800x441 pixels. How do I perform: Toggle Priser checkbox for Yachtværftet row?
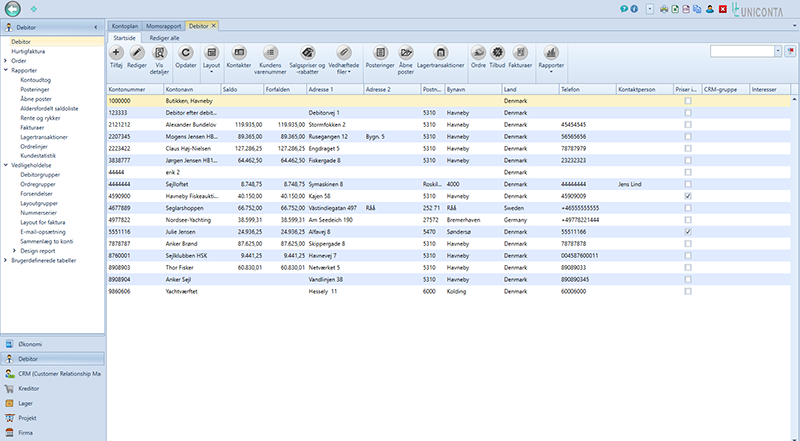coord(688,291)
